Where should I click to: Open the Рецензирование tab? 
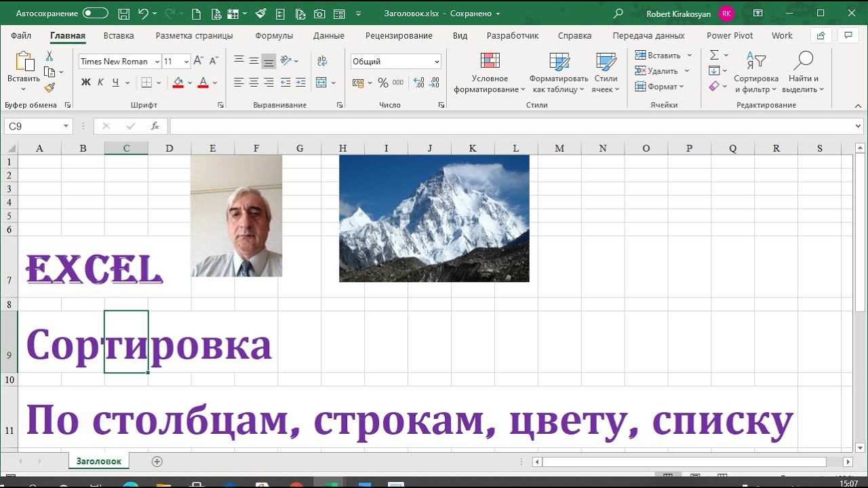(x=399, y=36)
